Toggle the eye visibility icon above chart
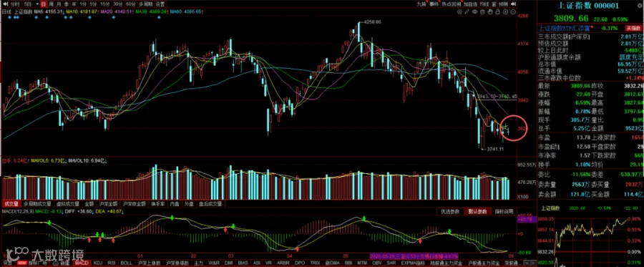 click(475, 11)
